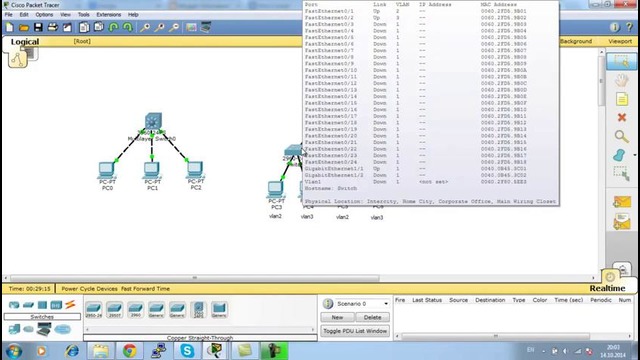The height and width of the screenshot is (360, 640).
Task: Open the polygon tool dropdown arrow
Action: [x=634, y=155]
